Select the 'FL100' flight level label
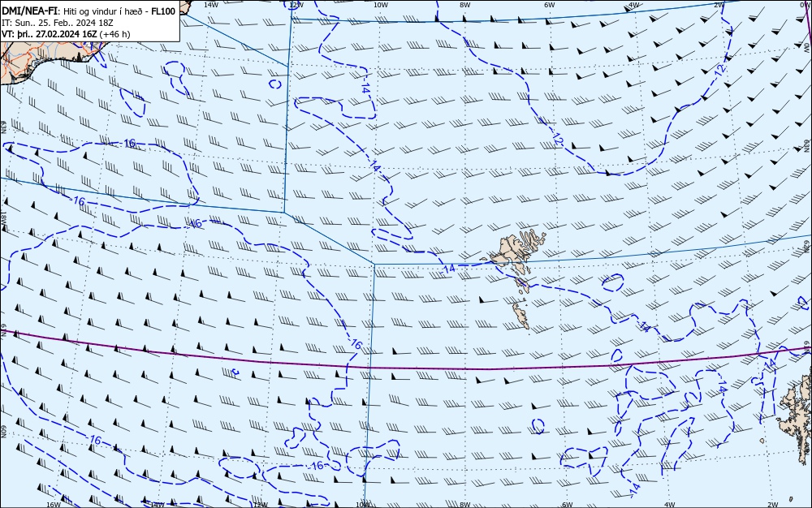Image resolution: width=812 pixels, height=508 pixels. coord(163,11)
